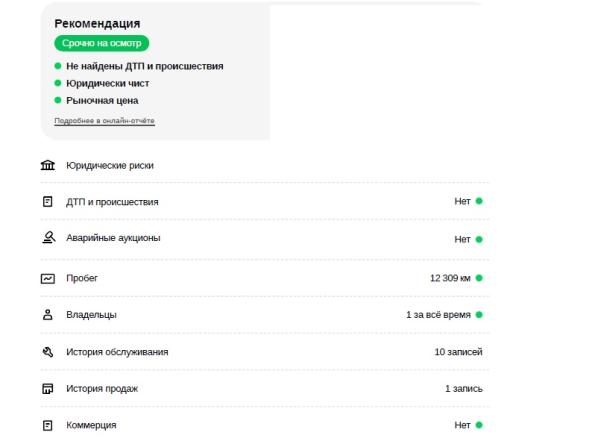The image size is (598, 447).
Task: Click the Рекомендация heading
Action: tap(97, 23)
